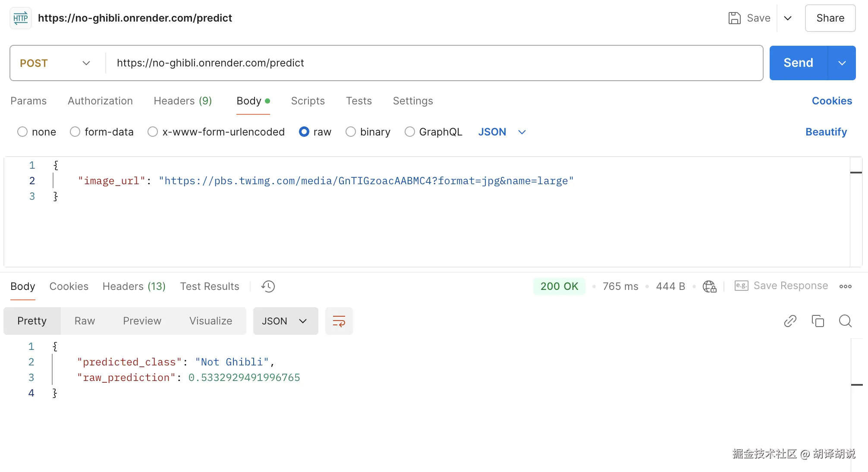Image resolution: width=868 pixels, height=472 pixels.
Task: Open the three-dot response options menu
Action: [845, 286]
